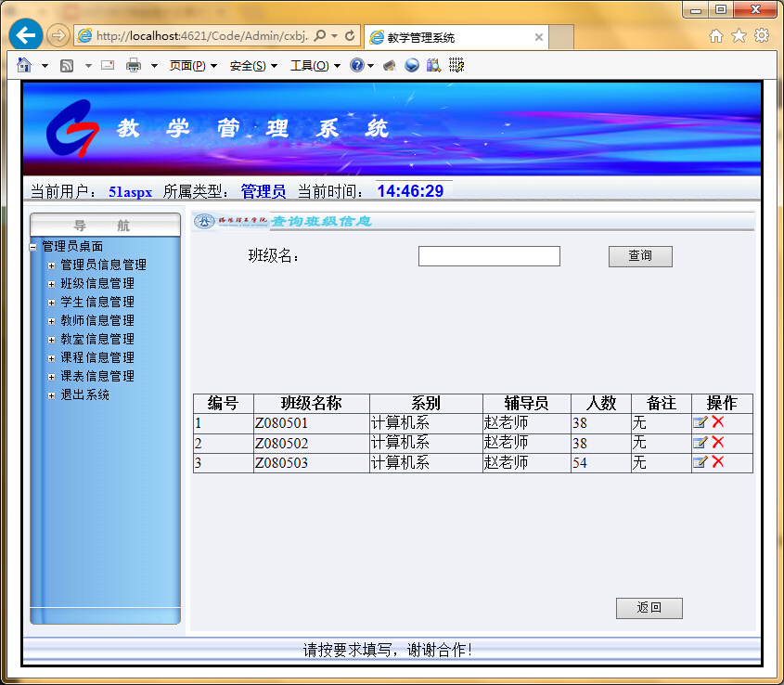Delete the Z080503 class row
The height and width of the screenshot is (685, 784).
[x=718, y=461]
